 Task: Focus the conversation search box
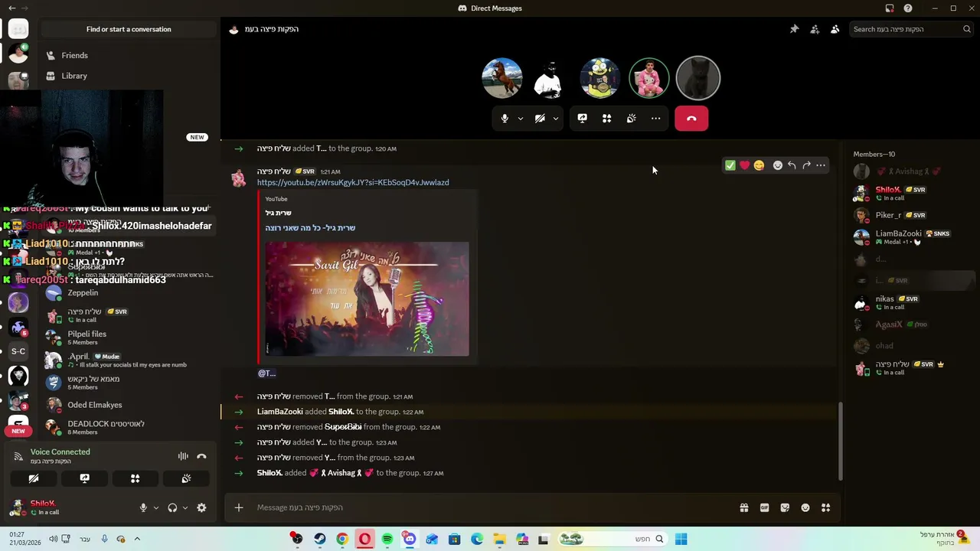(x=911, y=29)
